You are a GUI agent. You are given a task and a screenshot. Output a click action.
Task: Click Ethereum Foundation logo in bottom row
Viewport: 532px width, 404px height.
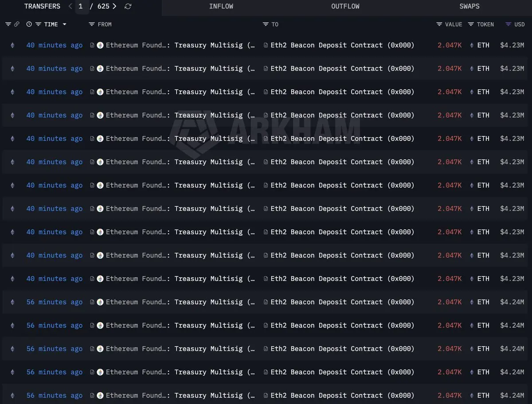(100, 396)
